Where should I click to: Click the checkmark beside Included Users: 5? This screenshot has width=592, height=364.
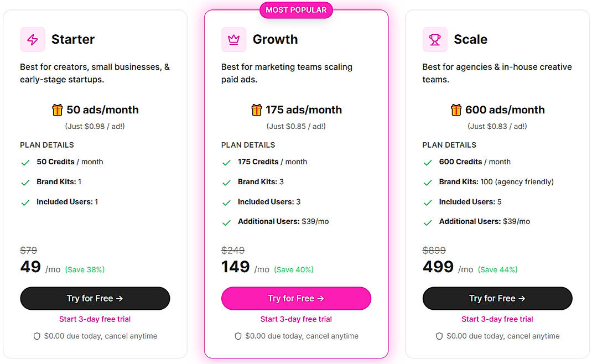[x=428, y=201]
